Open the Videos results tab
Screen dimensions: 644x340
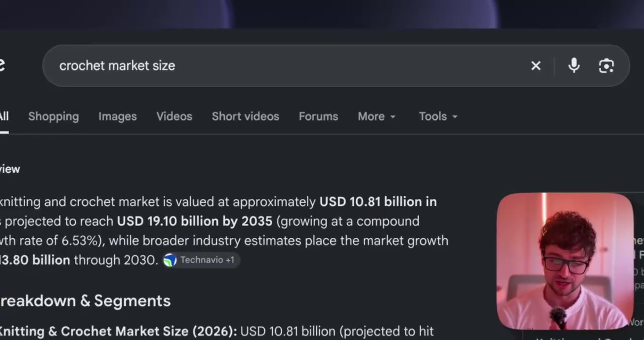(x=174, y=116)
